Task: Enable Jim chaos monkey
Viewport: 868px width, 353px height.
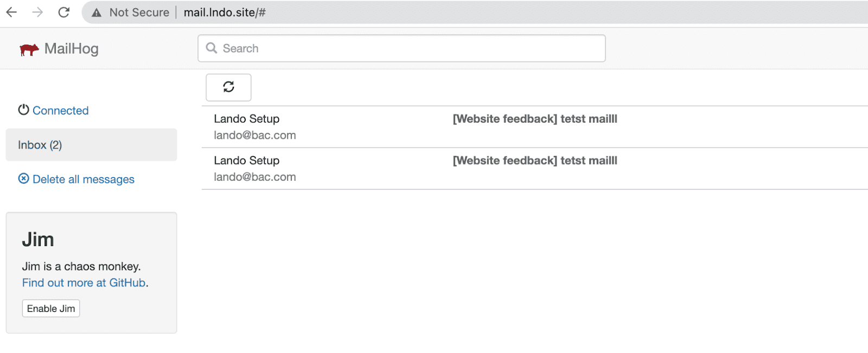Action: pos(51,308)
